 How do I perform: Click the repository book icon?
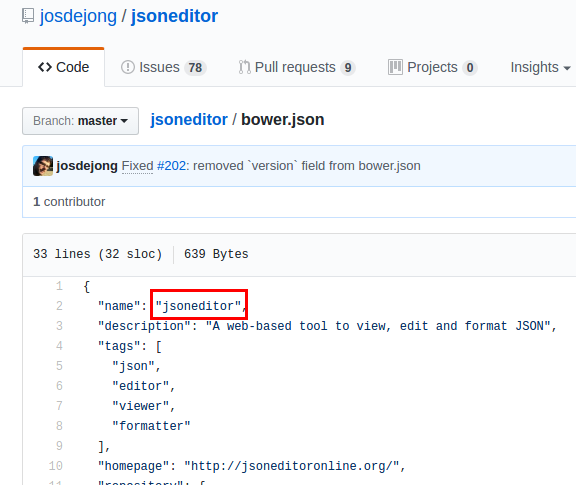(28, 16)
